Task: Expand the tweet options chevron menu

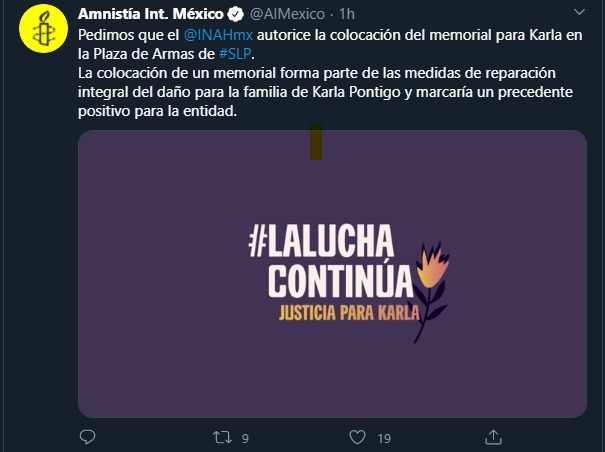Action: (x=579, y=12)
